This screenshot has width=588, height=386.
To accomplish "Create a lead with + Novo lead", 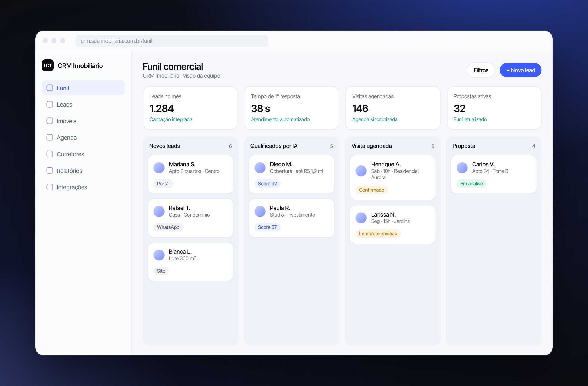I will pos(521,70).
